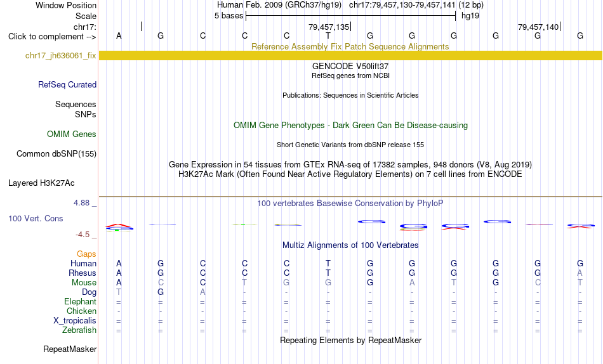Image resolution: width=603 pixels, height=364 pixels.
Task: Click the -4.5 PhyloP lower scale value
Action: pyautogui.click(x=83, y=235)
